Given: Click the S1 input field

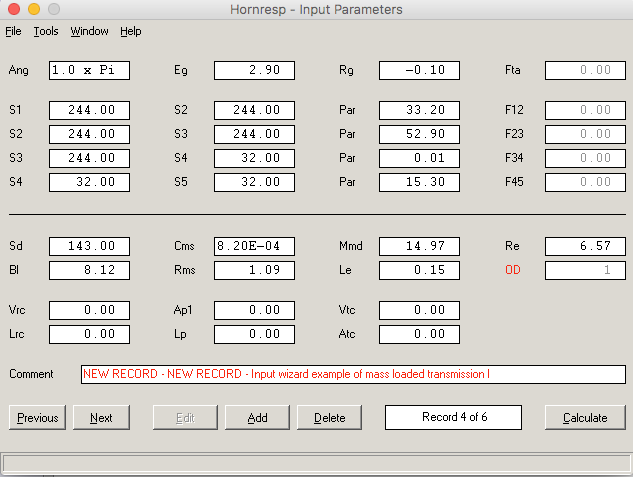Looking at the screenshot, I should click(x=89, y=110).
